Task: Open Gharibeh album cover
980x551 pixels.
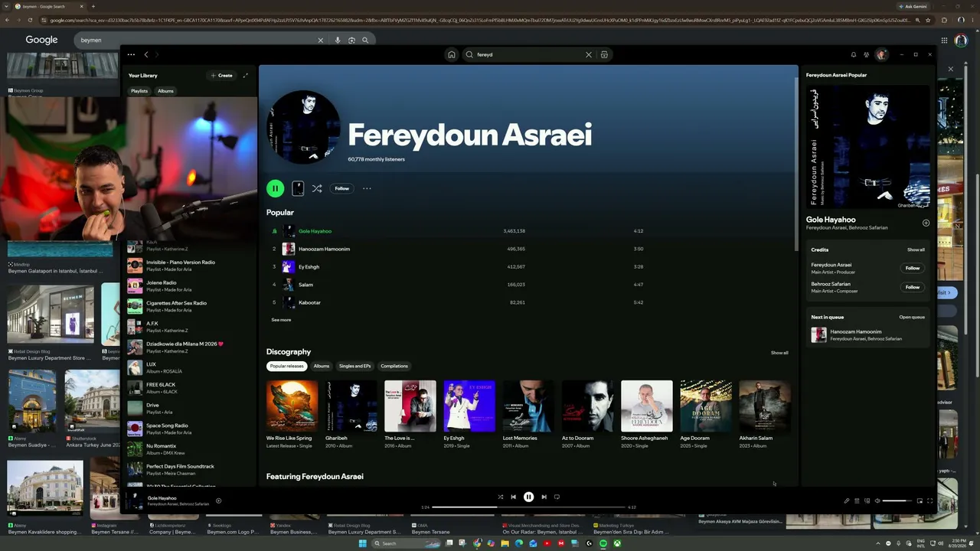Action: pyautogui.click(x=351, y=406)
